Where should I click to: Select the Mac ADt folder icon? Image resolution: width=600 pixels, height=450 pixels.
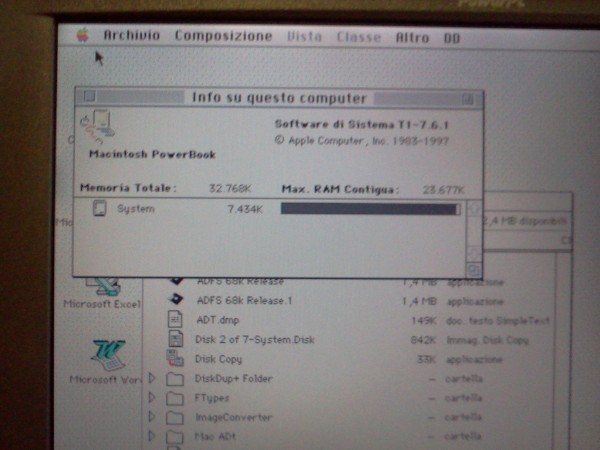pos(175,437)
